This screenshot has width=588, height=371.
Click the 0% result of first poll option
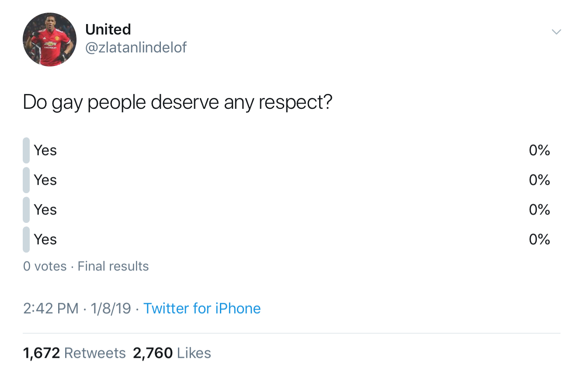[539, 150]
